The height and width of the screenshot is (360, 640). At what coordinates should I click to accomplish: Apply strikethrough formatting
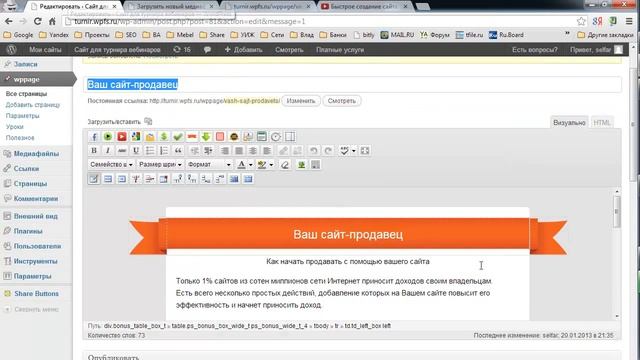pos(122,151)
